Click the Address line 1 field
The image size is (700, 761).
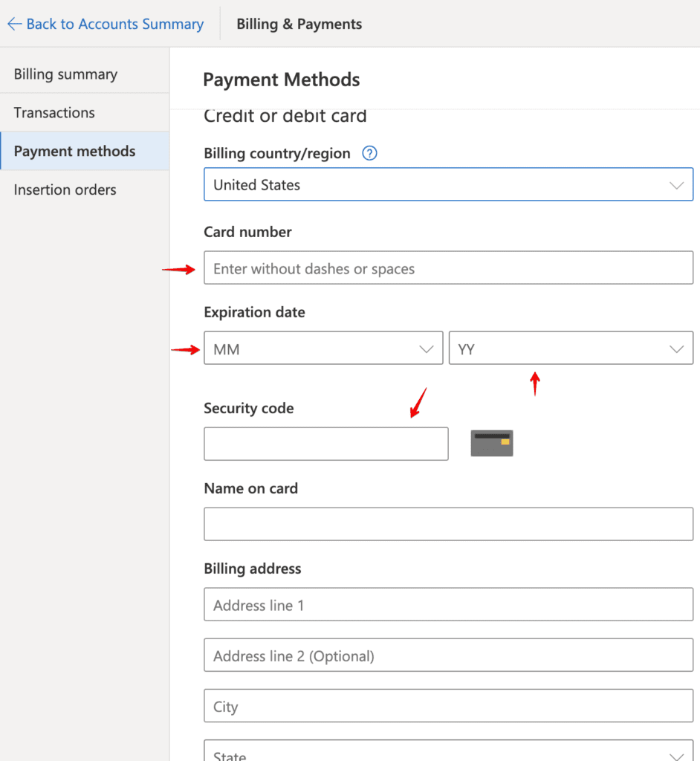448,605
